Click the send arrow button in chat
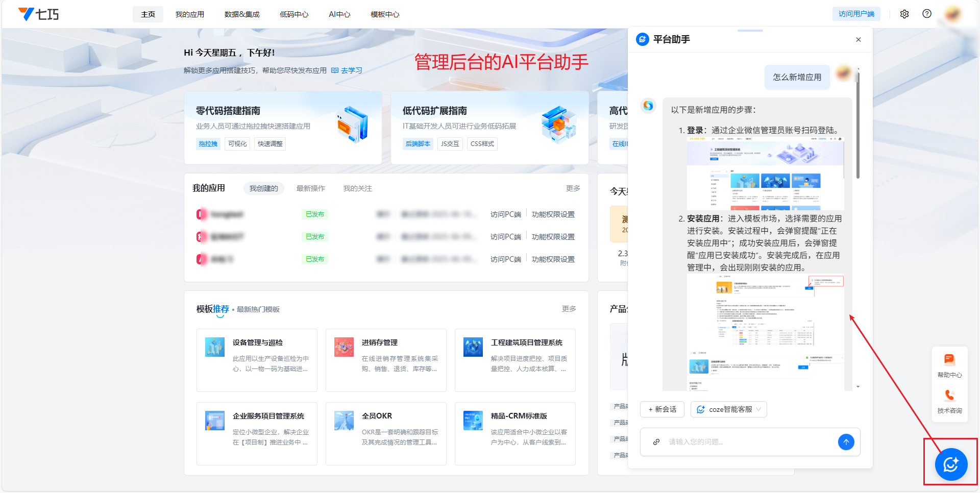Screen dimensions: 980x493 click(x=846, y=442)
